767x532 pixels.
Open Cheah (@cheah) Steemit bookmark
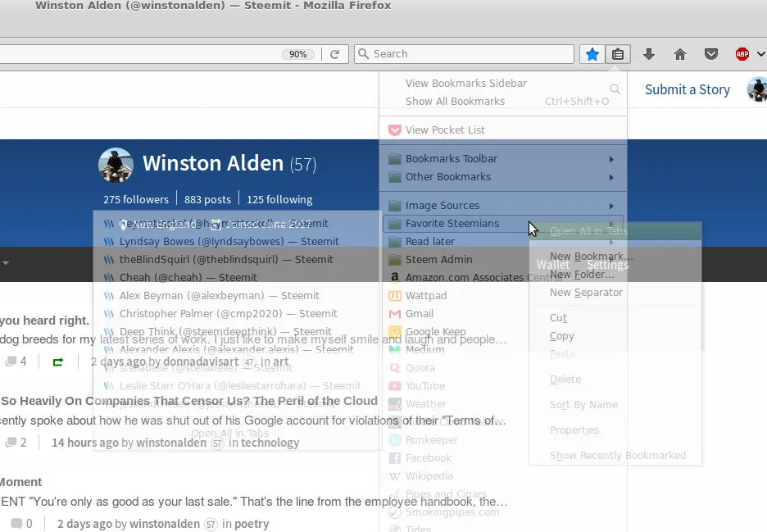(237, 278)
